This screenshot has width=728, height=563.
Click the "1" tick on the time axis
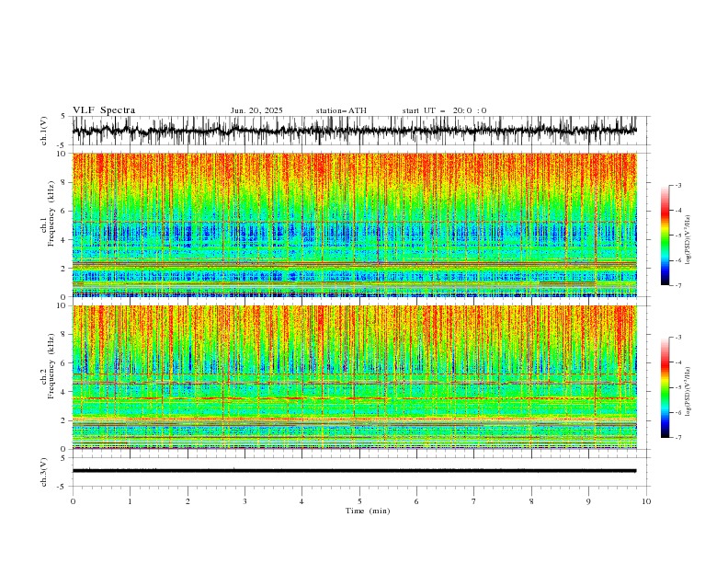tap(130, 501)
